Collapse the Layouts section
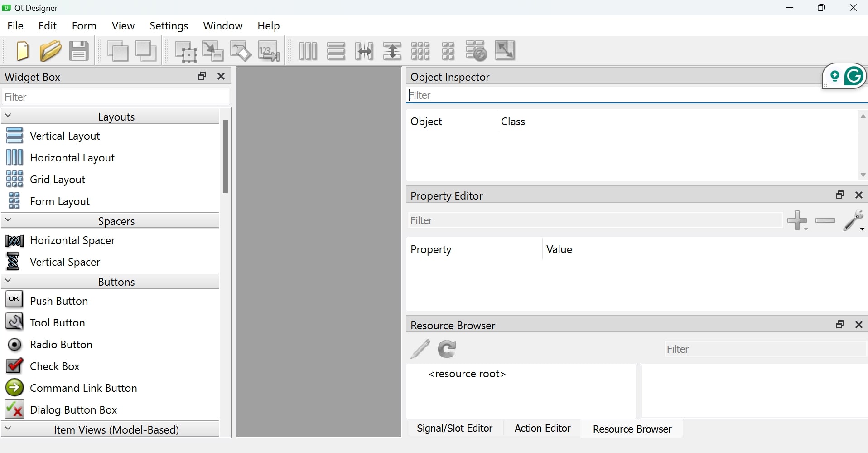868x453 pixels. pyautogui.click(x=9, y=115)
